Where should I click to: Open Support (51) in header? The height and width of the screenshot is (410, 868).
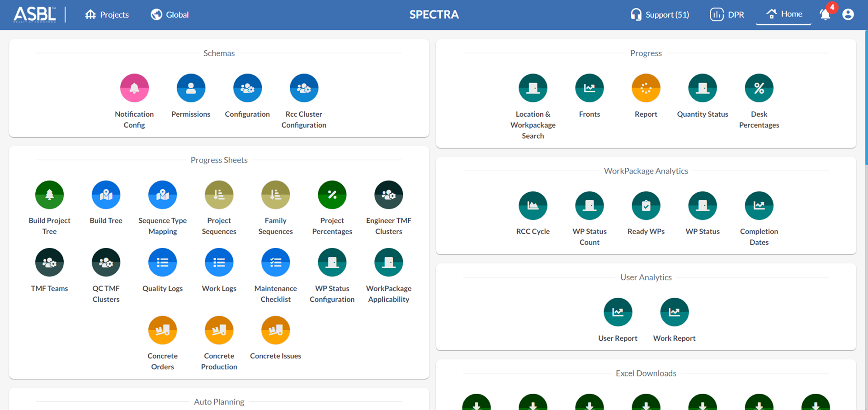point(660,14)
